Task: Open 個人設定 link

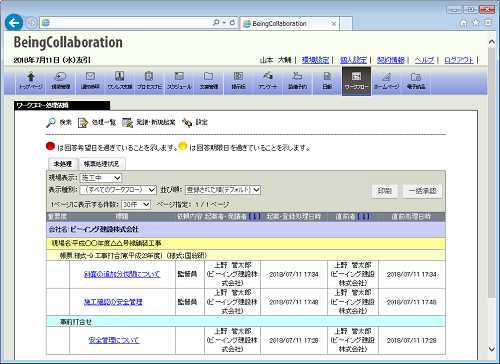Action: (x=353, y=60)
